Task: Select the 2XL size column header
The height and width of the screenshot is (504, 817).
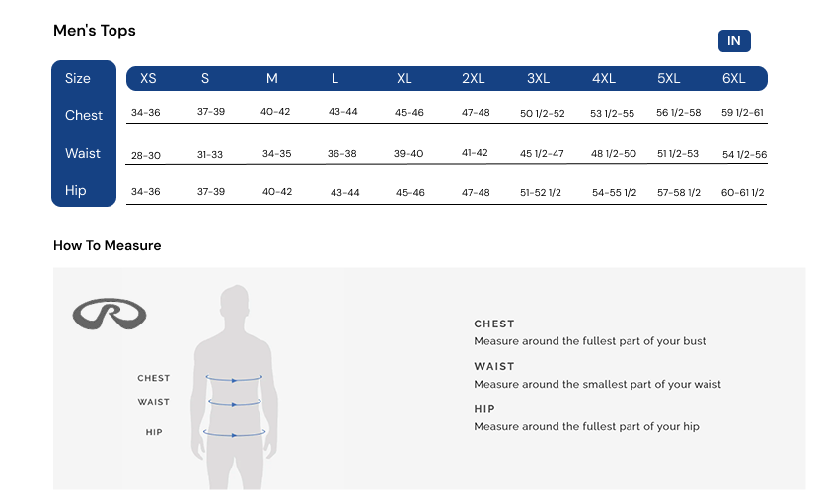Action: (x=474, y=78)
